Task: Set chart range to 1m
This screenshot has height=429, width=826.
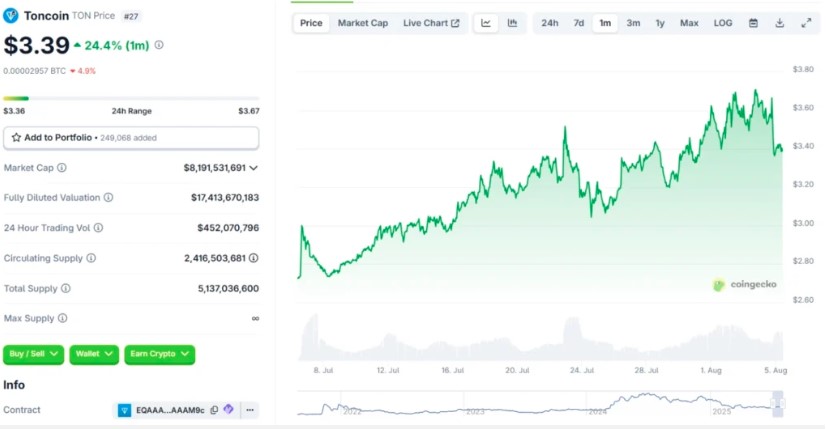Action: tap(605, 23)
